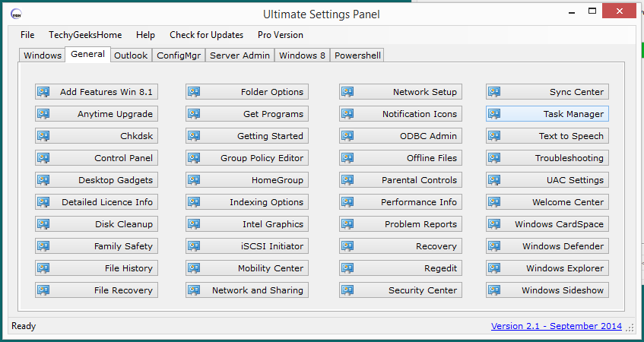Image resolution: width=644 pixels, height=342 pixels.
Task: Click the icon beside Mobility Center
Action: (x=195, y=268)
